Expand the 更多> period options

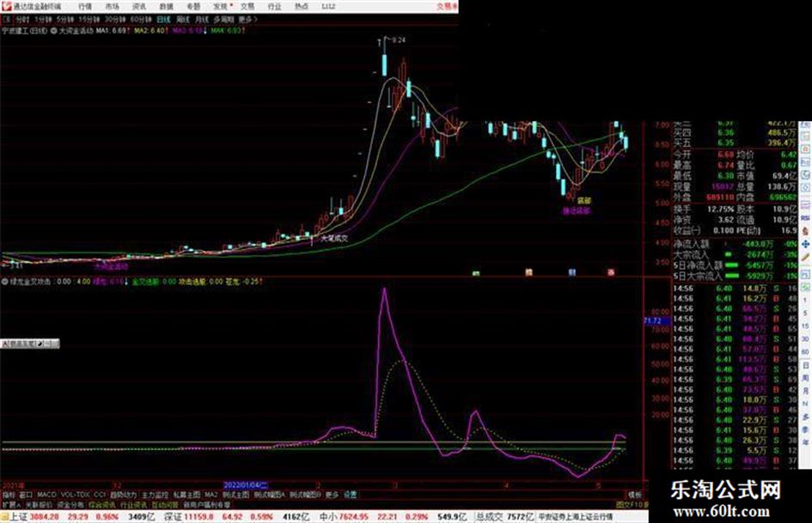pos(247,19)
